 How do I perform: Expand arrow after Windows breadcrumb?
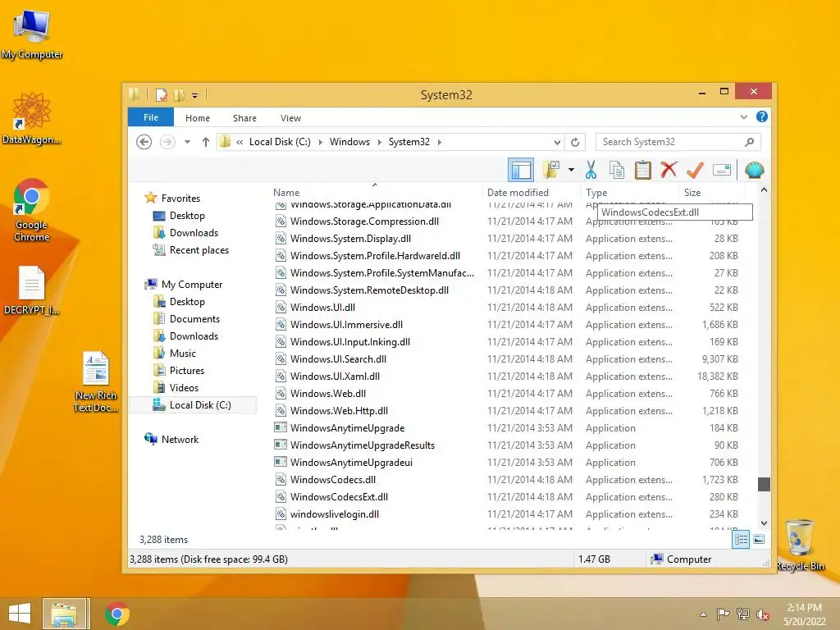379,142
